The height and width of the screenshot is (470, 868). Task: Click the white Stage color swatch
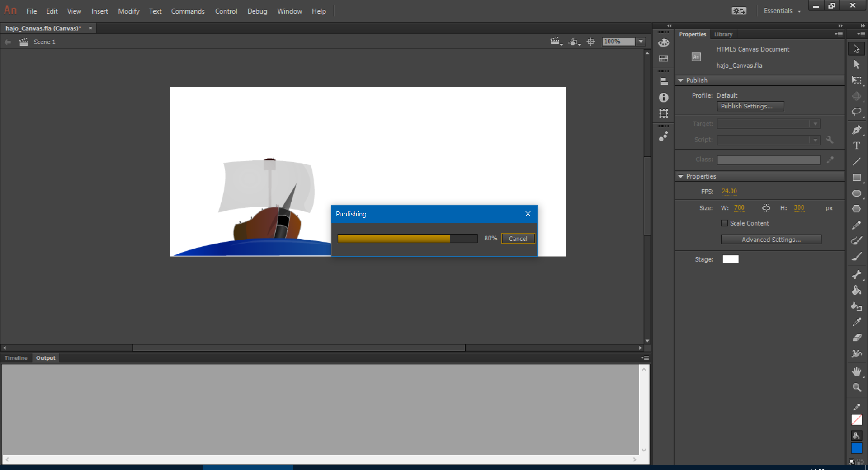pos(730,259)
